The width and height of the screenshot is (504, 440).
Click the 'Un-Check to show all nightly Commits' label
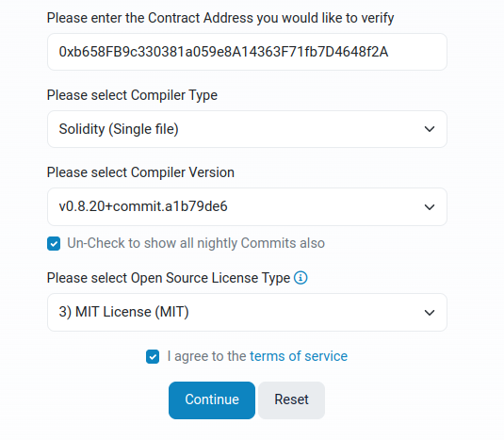[x=196, y=243]
